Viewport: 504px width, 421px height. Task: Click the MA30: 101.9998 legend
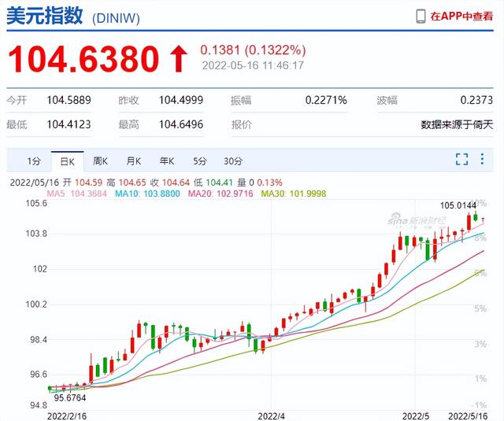coord(294,194)
